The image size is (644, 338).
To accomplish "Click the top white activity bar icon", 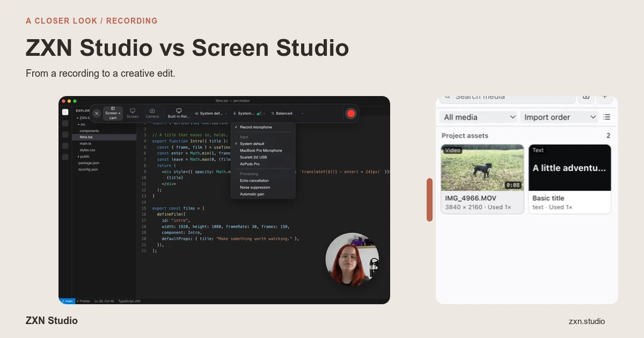I will (65, 112).
